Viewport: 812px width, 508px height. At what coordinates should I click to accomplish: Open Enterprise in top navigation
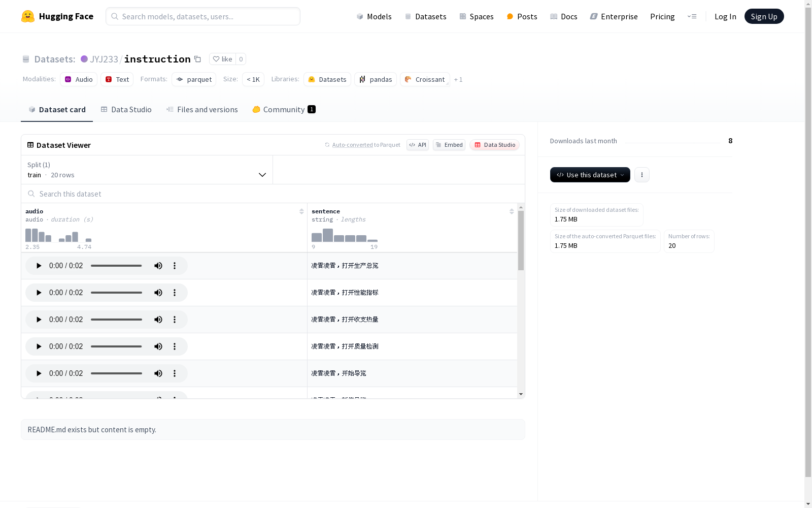tap(614, 16)
